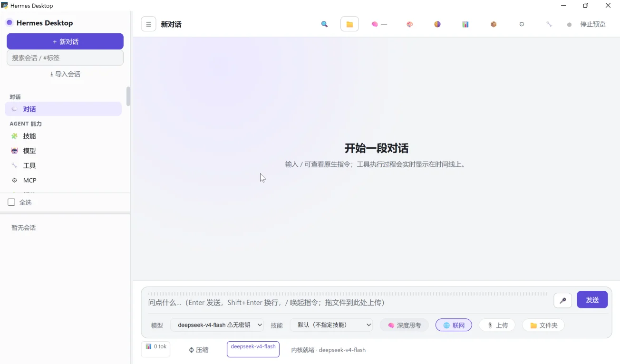Click the half-circle contrast icon
Image resolution: width=620 pixels, height=364 pixels.
pyautogui.click(x=437, y=24)
